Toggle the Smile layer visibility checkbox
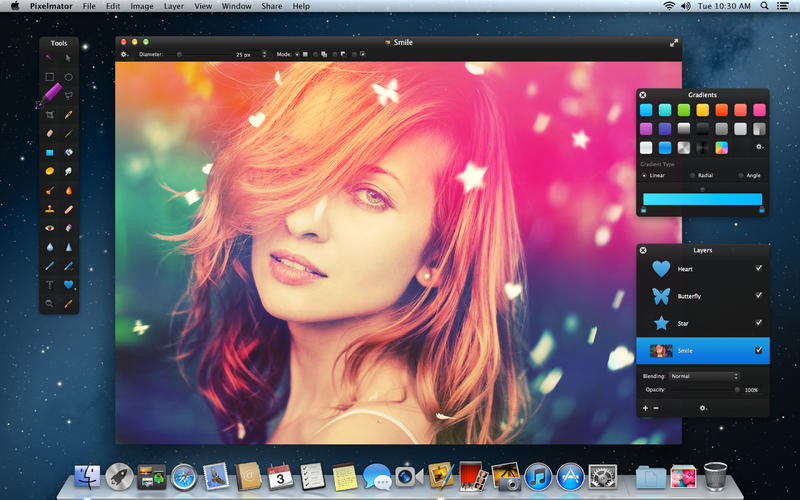This screenshot has width=800, height=500. 759,350
